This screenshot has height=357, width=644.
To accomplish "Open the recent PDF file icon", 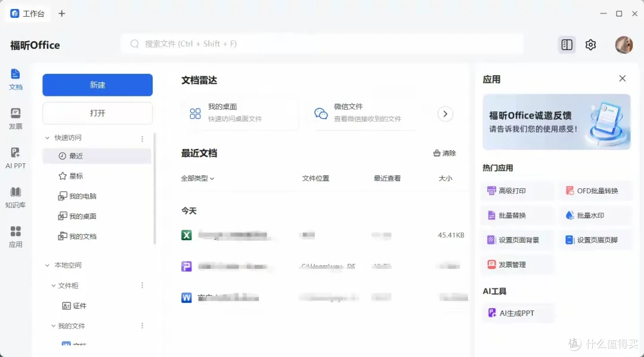I will 187,266.
